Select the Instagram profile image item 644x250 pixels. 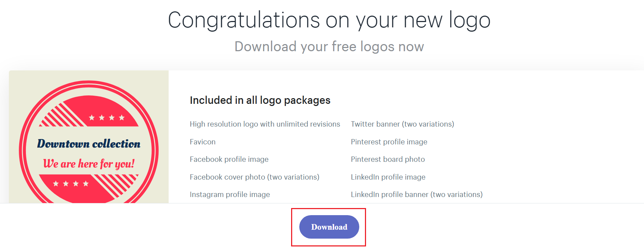[x=230, y=195]
